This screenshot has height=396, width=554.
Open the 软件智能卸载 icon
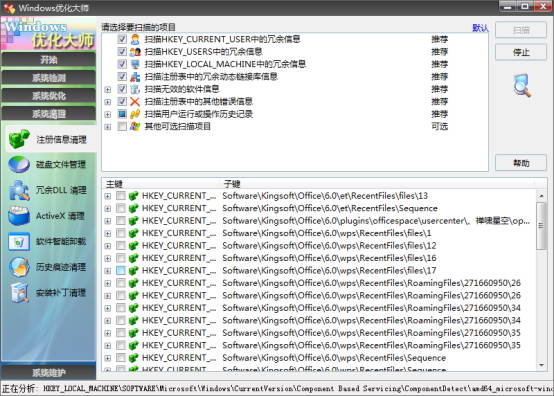(19, 242)
